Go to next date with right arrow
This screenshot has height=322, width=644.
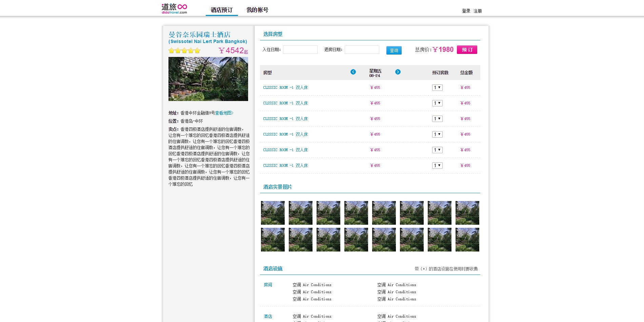pos(398,72)
